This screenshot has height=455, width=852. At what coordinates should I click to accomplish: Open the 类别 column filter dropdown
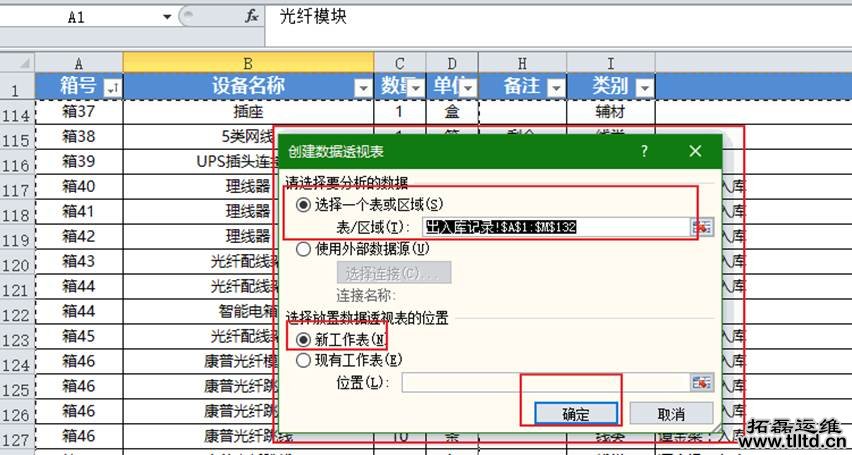point(644,89)
